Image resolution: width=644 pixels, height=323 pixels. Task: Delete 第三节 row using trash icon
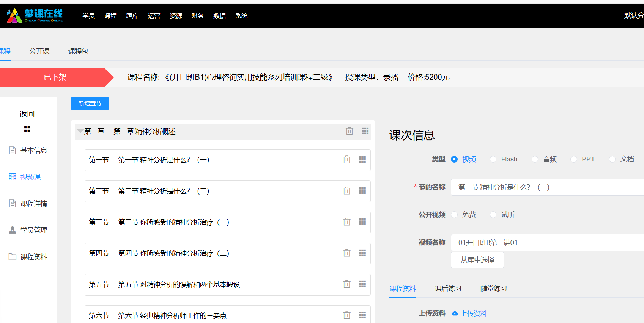click(347, 222)
